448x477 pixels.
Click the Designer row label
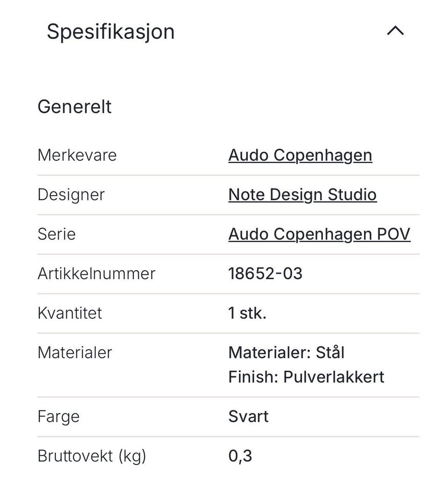tap(71, 195)
